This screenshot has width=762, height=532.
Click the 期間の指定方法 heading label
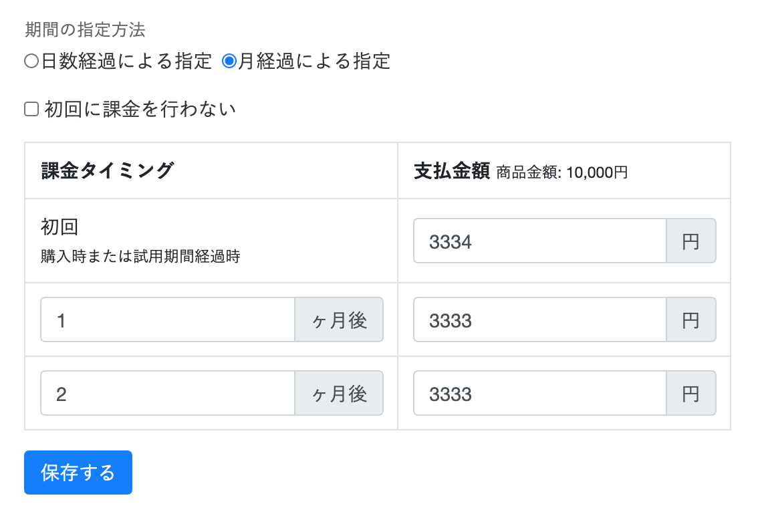(x=85, y=30)
